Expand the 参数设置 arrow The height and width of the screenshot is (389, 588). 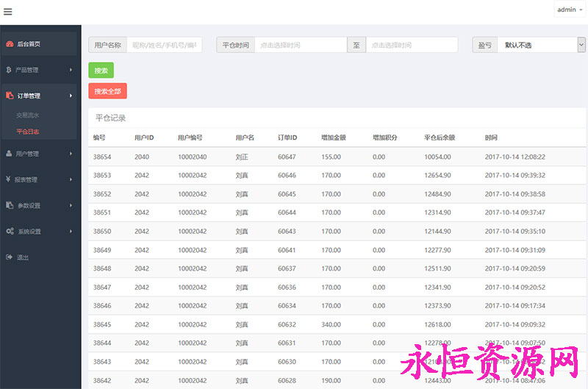pyautogui.click(x=71, y=205)
